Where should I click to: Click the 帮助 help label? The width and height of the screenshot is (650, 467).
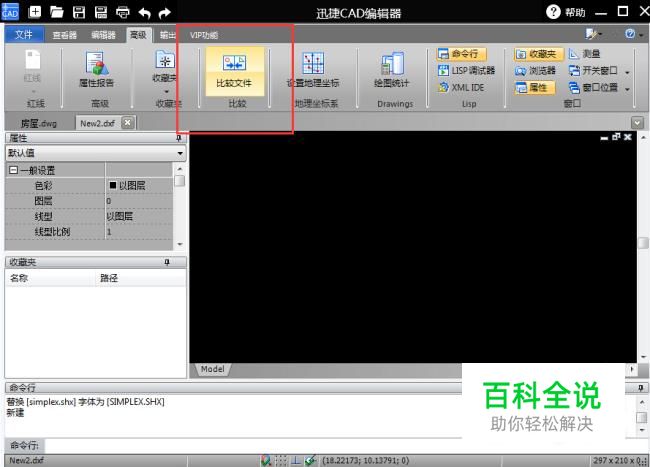[575, 12]
